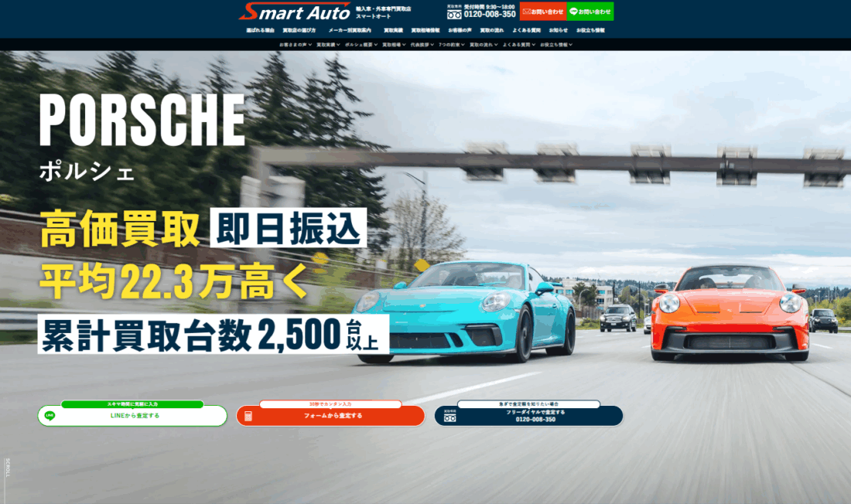Screen dimensions: 851x504
Task: Click the LINE icon on green header contact button
Action: 574,12
